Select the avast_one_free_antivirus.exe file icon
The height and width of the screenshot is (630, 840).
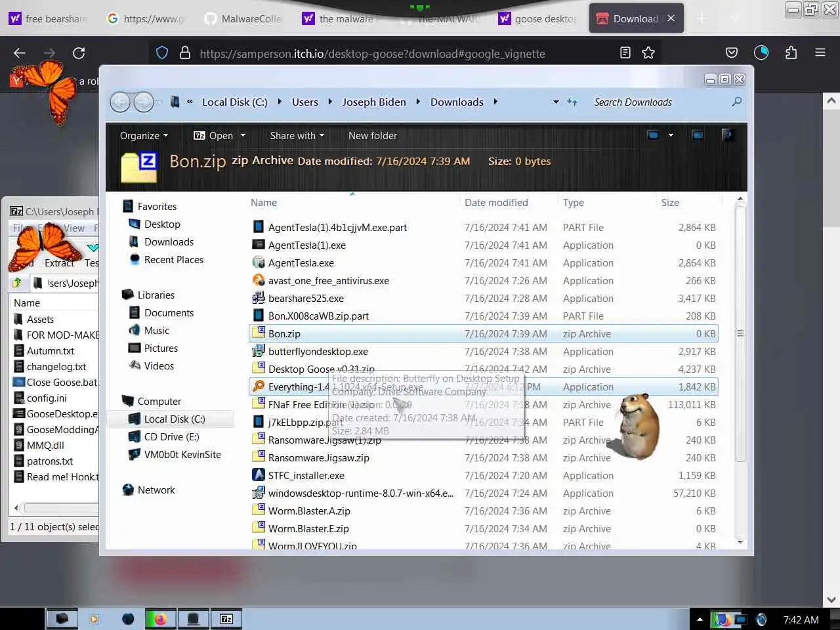tap(259, 280)
